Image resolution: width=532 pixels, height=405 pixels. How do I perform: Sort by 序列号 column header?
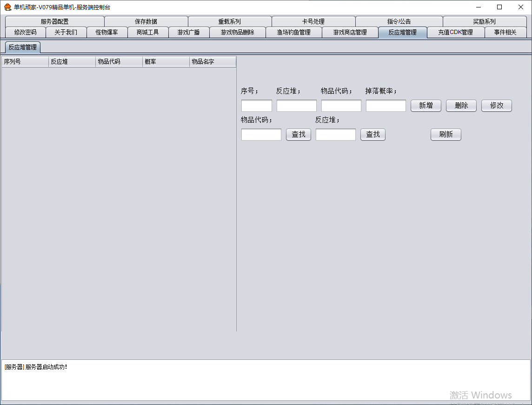[x=25, y=61]
